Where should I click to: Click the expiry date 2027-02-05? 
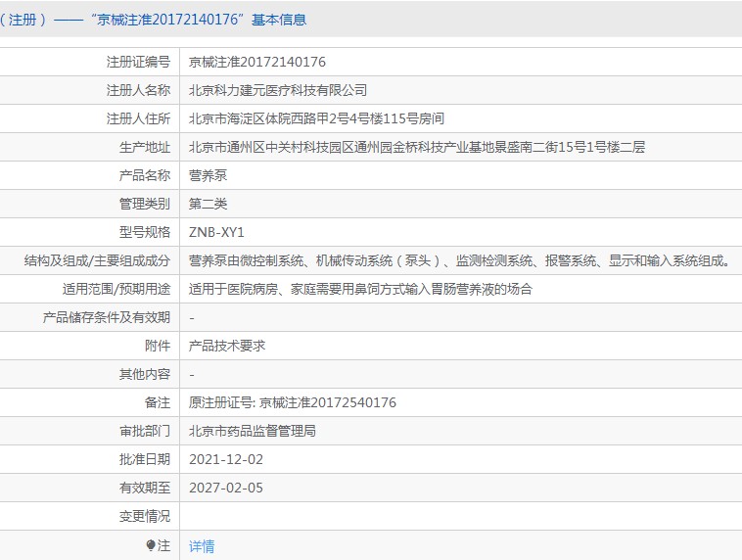226,488
